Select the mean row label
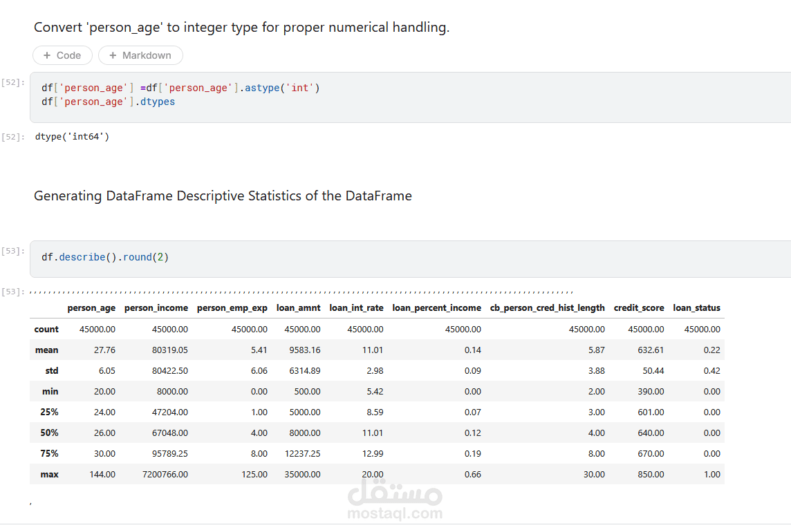Viewport: 791px width, 532px height. point(46,350)
